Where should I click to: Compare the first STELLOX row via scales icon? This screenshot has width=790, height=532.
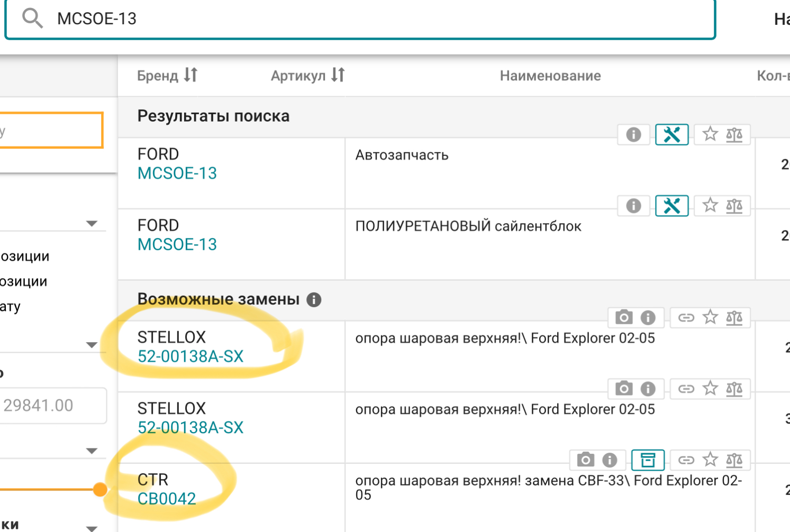(734, 317)
